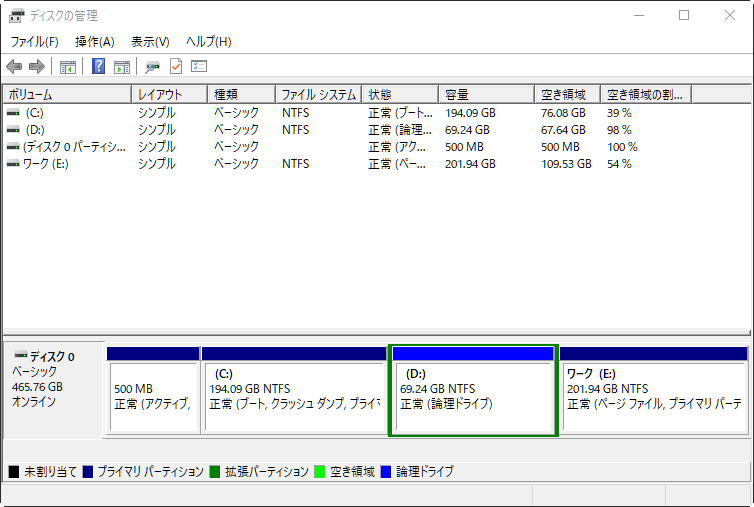Sort by the 空き領域 column header
Screen dimensions: 754x507
point(567,94)
